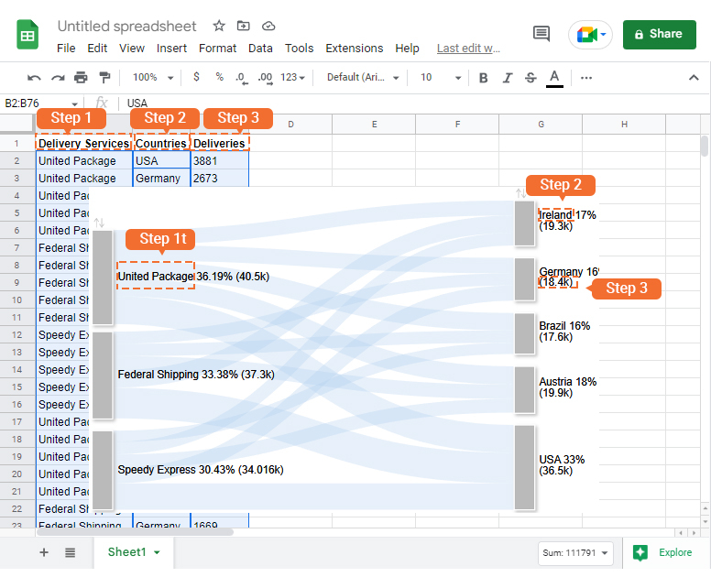This screenshot has height=588, width=711.
Task: Click the Brazil 16% node label
Action: pos(564,332)
